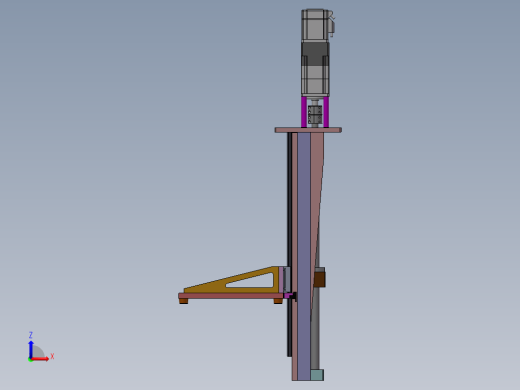Image resolution: width=520 pixels, height=390 pixels.
Task: Click the gray XZ plane quadrant of triad
Action: click(38, 352)
